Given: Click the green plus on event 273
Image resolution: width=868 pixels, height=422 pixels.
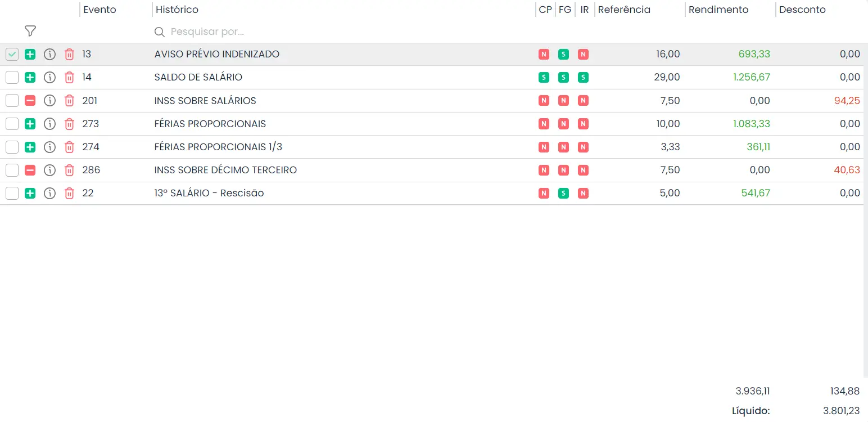Looking at the screenshot, I should (30, 124).
